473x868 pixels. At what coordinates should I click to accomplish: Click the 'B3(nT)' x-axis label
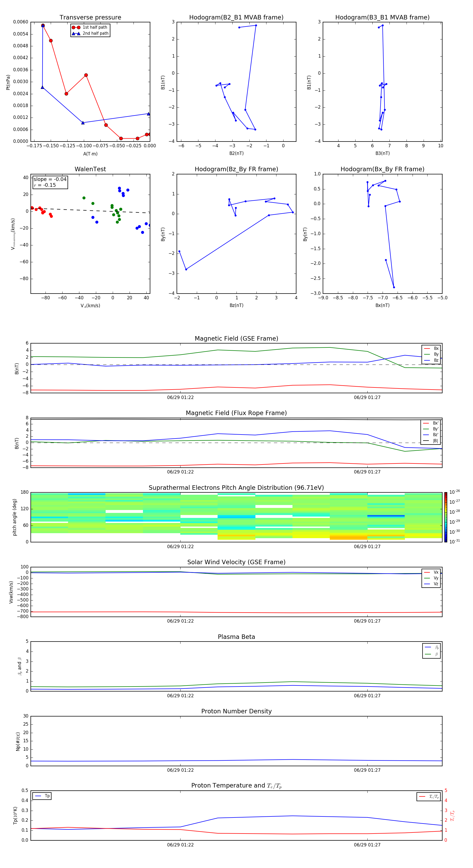[x=382, y=153]
